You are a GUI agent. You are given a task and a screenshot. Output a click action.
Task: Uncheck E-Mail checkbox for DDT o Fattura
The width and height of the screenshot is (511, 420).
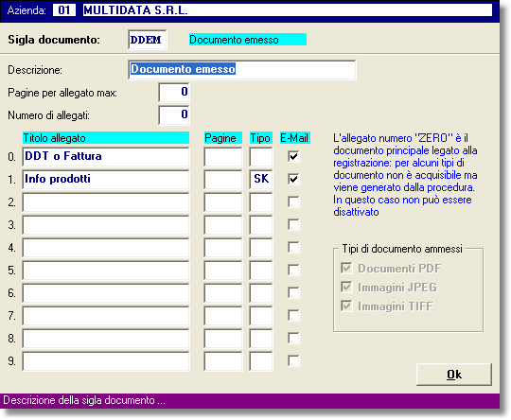(293, 156)
